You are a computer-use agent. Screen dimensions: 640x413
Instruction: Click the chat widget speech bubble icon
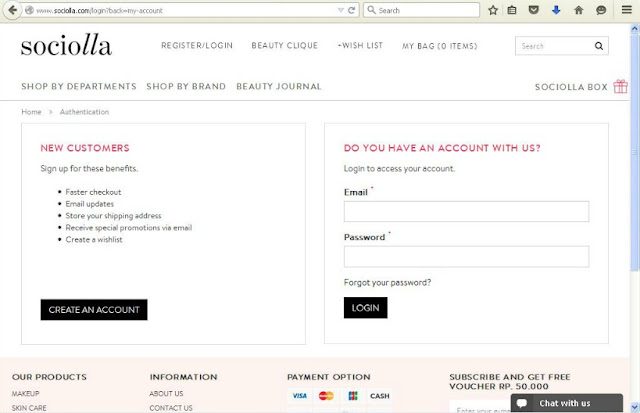coord(522,403)
